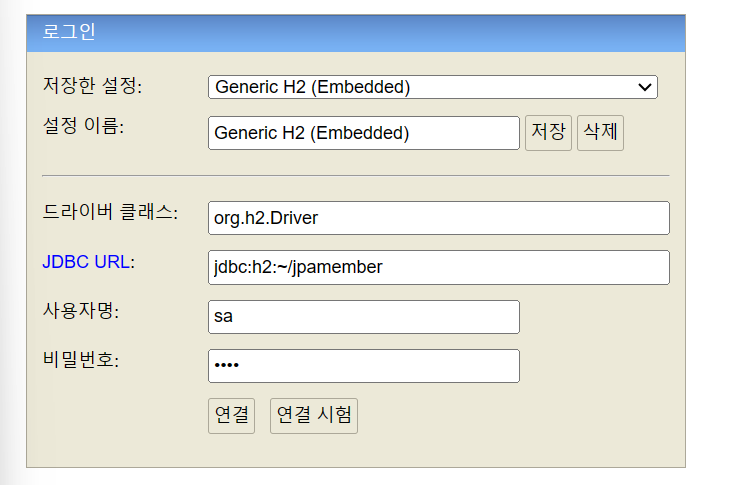Select the 설정 이름 label text
The image size is (735, 485).
click(x=83, y=126)
